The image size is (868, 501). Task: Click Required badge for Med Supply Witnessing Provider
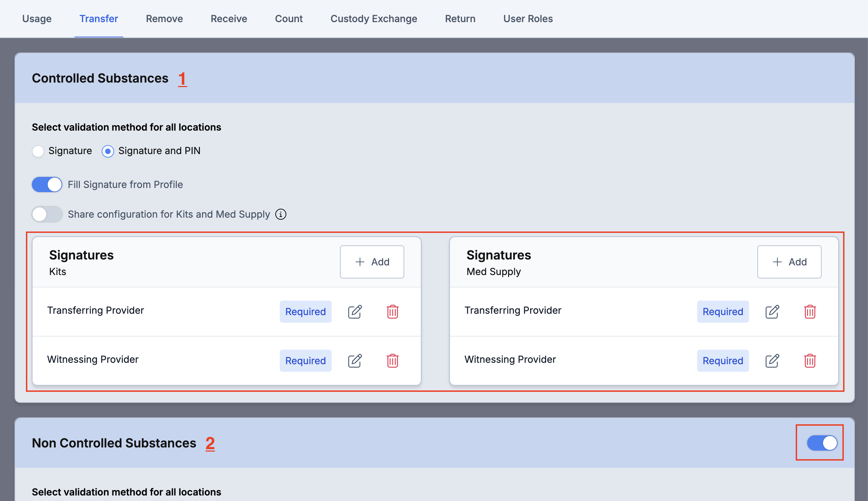click(723, 361)
